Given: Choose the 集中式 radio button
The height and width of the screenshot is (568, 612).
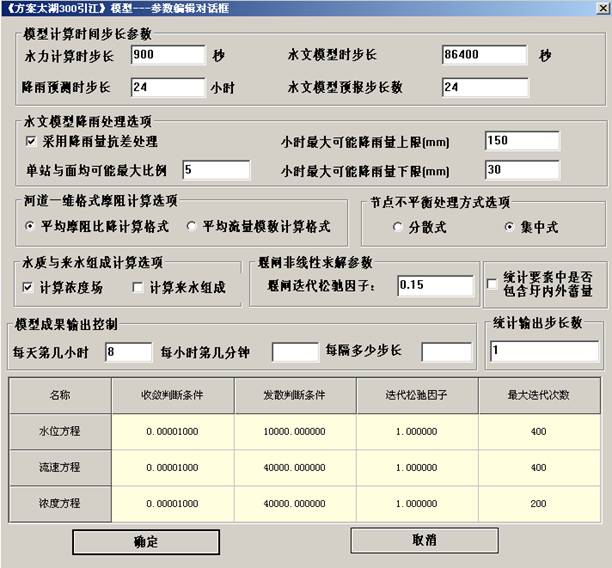Looking at the screenshot, I should 508,227.
